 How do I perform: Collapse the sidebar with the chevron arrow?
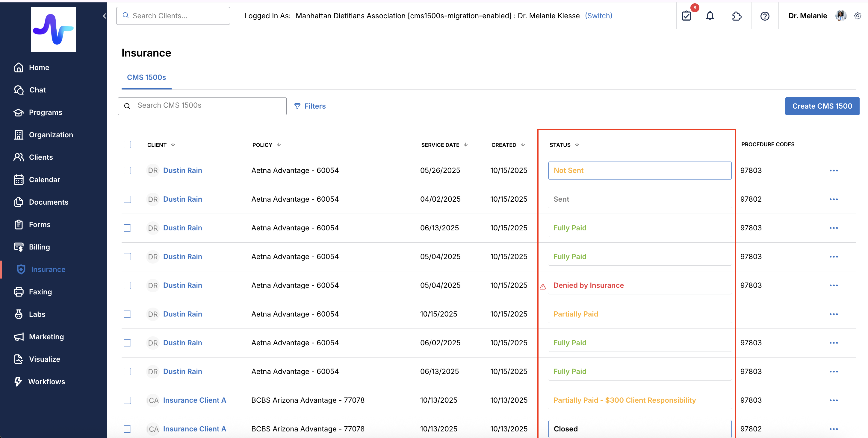click(x=105, y=16)
